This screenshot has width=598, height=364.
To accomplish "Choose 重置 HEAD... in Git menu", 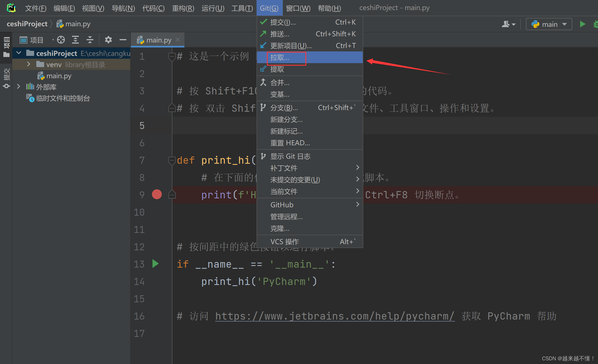I will coord(310,143).
